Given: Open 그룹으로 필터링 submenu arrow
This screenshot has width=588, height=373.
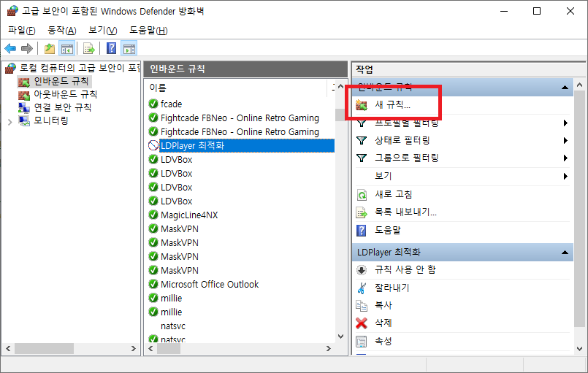Looking at the screenshot, I should [565, 158].
